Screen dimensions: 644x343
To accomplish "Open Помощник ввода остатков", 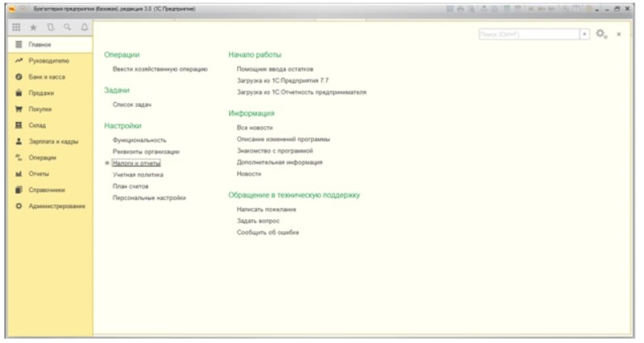I will 275,69.
